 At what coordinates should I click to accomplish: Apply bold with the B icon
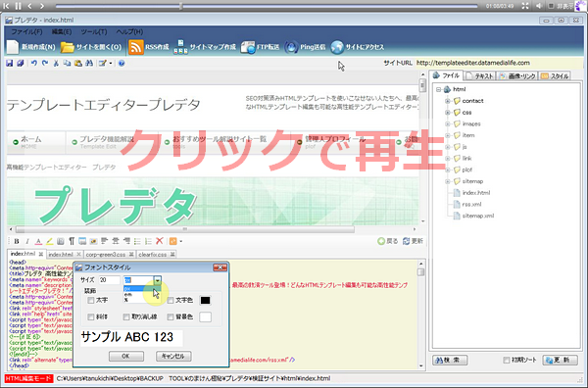click(17, 241)
